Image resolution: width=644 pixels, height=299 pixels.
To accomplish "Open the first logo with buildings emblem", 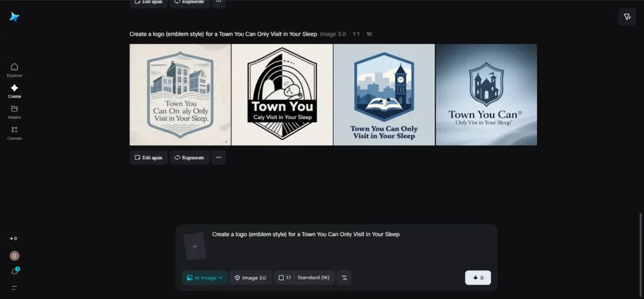I will point(180,94).
